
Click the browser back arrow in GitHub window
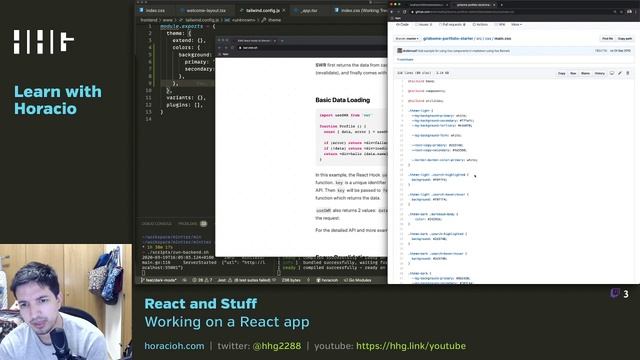(391, 12)
